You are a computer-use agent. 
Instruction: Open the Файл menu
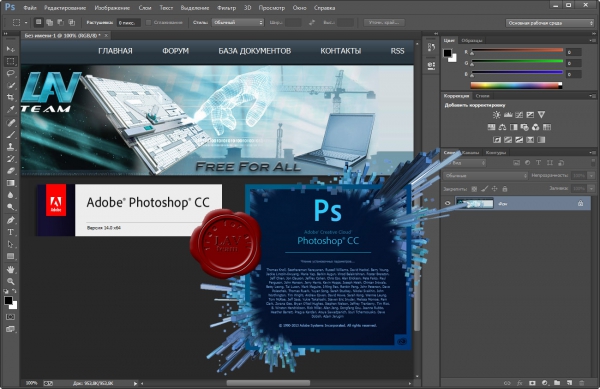coord(30,8)
